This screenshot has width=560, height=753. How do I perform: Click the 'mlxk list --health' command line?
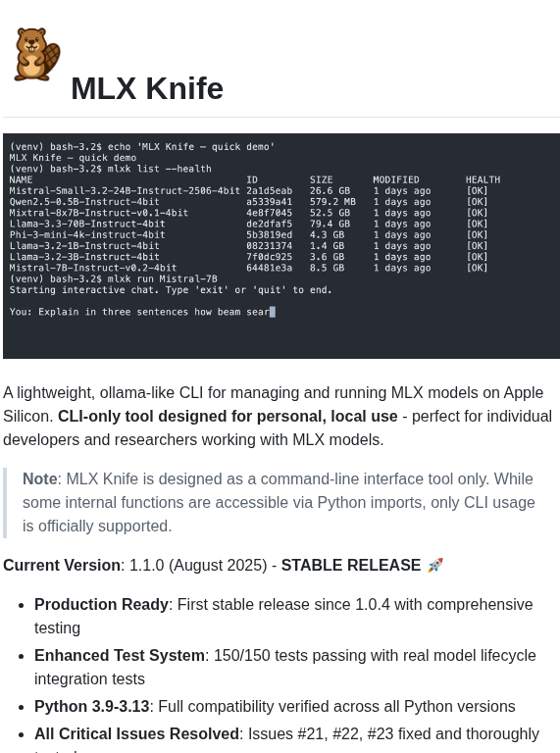(x=111, y=169)
